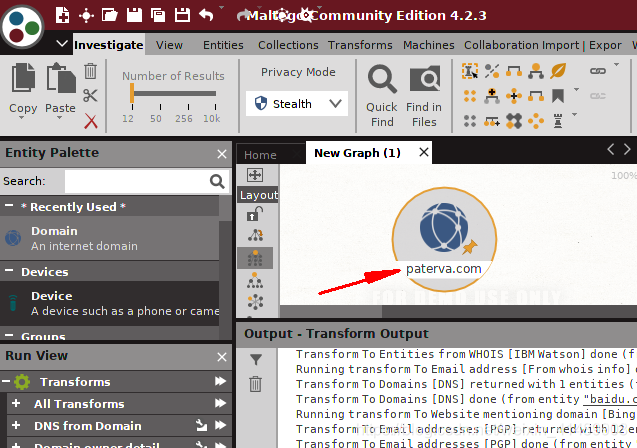637x448 pixels.
Task: Click the chain link icon
Action: coord(598,71)
